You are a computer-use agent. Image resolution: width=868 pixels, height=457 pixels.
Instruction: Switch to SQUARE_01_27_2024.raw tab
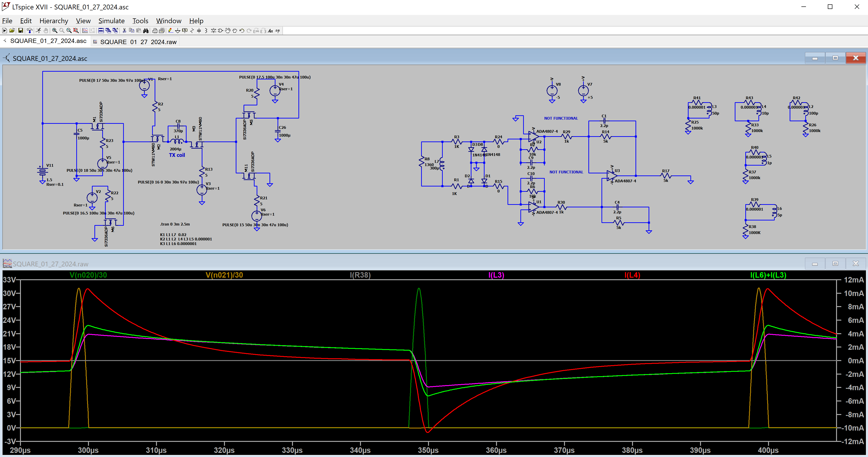[138, 42]
